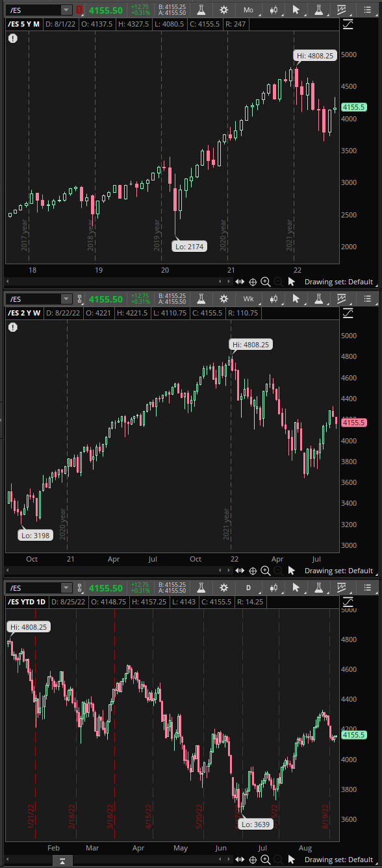Click red link indicator beside monthly chart symbol

click(79, 10)
